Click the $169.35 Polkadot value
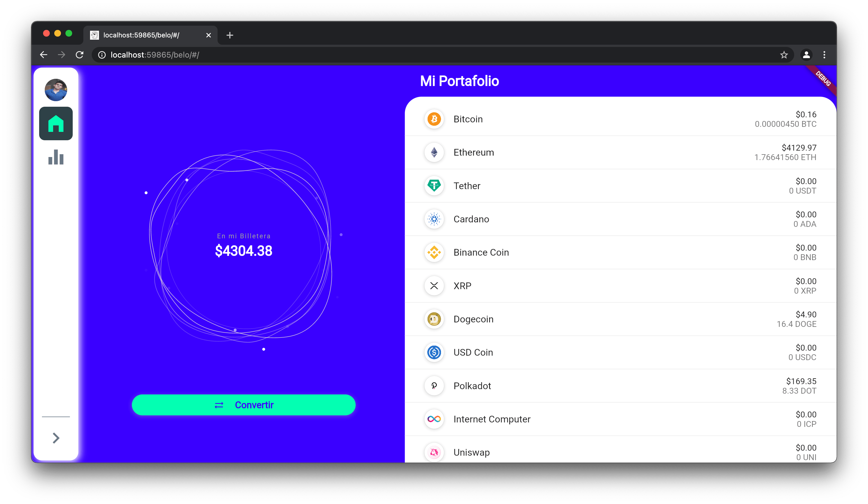 coord(801,381)
